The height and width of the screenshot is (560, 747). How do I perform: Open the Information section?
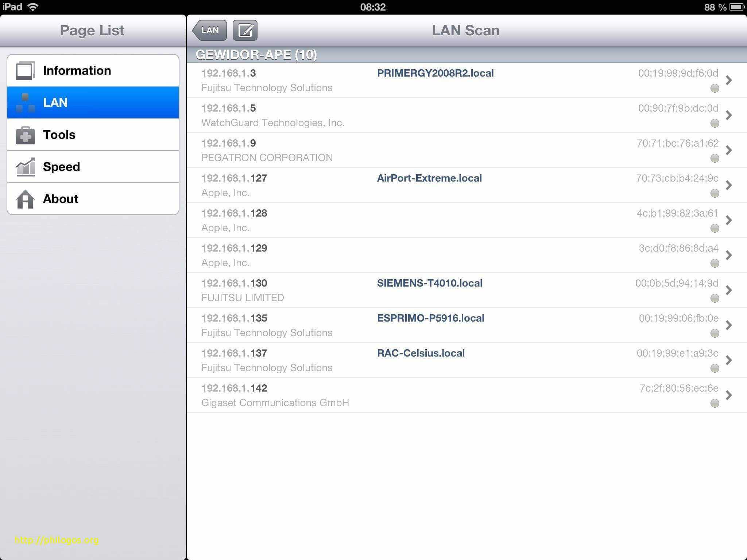(x=94, y=70)
